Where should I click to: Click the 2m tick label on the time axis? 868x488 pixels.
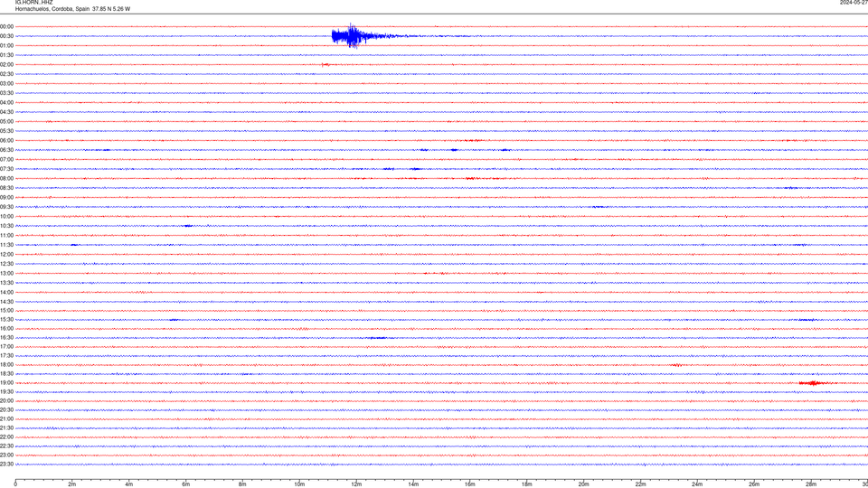pyautogui.click(x=72, y=484)
